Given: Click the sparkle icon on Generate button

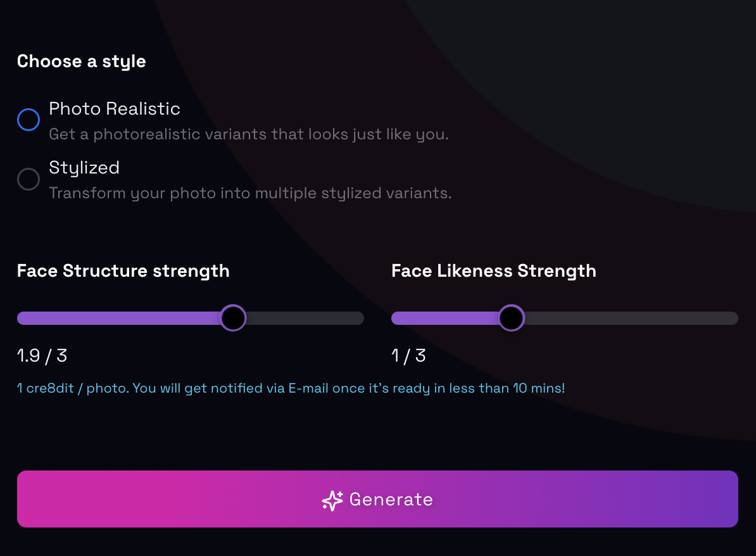Looking at the screenshot, I should 332,500.
